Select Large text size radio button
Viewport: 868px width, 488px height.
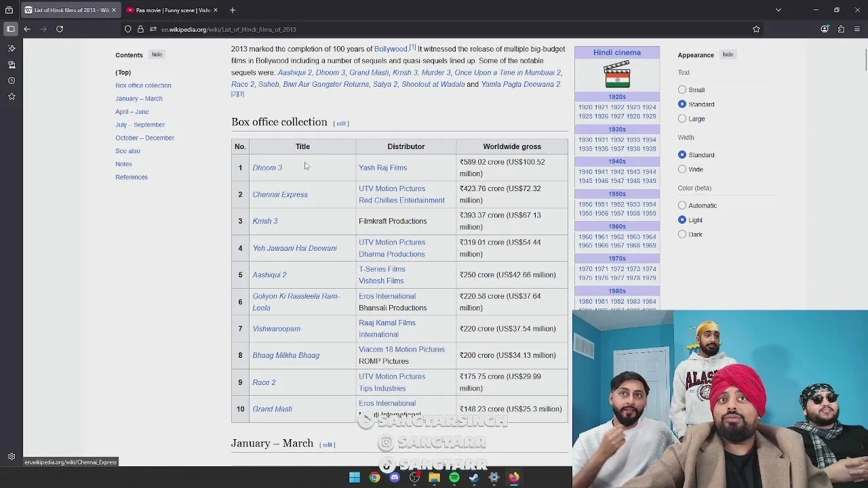pos(682,119)
